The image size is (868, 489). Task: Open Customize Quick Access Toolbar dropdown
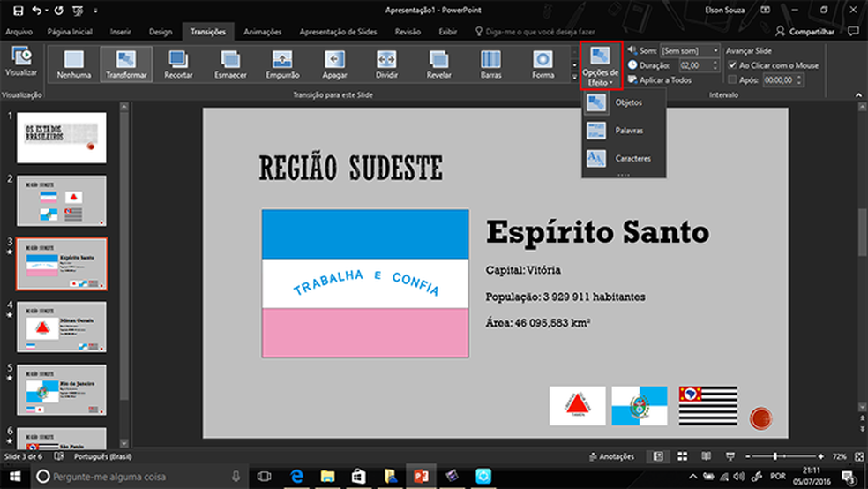[x=95, y=10]
